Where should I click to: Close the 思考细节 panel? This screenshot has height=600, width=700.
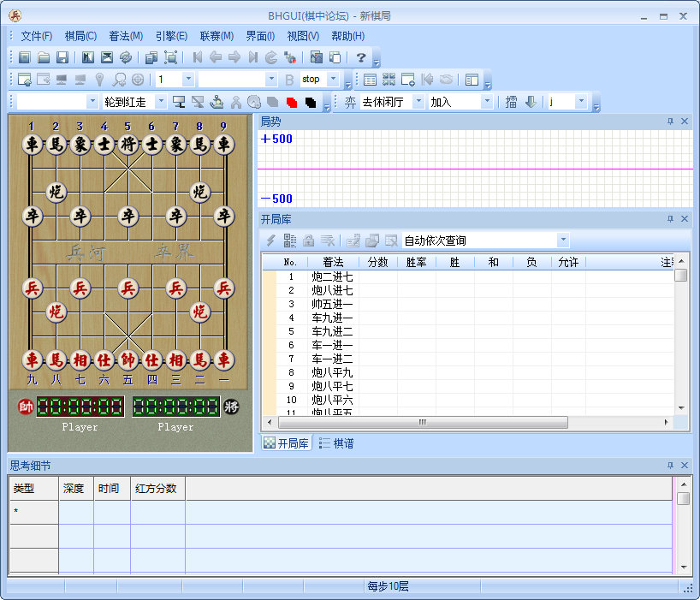pyautogui.click(x=685, y=465)
